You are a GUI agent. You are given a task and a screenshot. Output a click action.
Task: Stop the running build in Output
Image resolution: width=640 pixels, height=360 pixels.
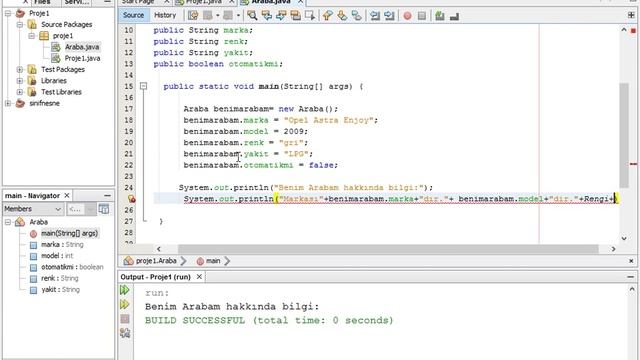tap(125, 319)
